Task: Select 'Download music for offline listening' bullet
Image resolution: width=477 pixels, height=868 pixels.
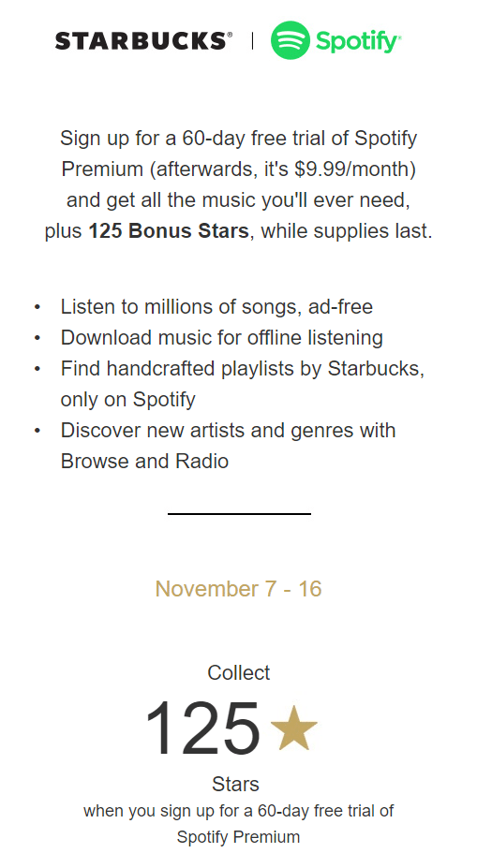Action: click(221, 338)
